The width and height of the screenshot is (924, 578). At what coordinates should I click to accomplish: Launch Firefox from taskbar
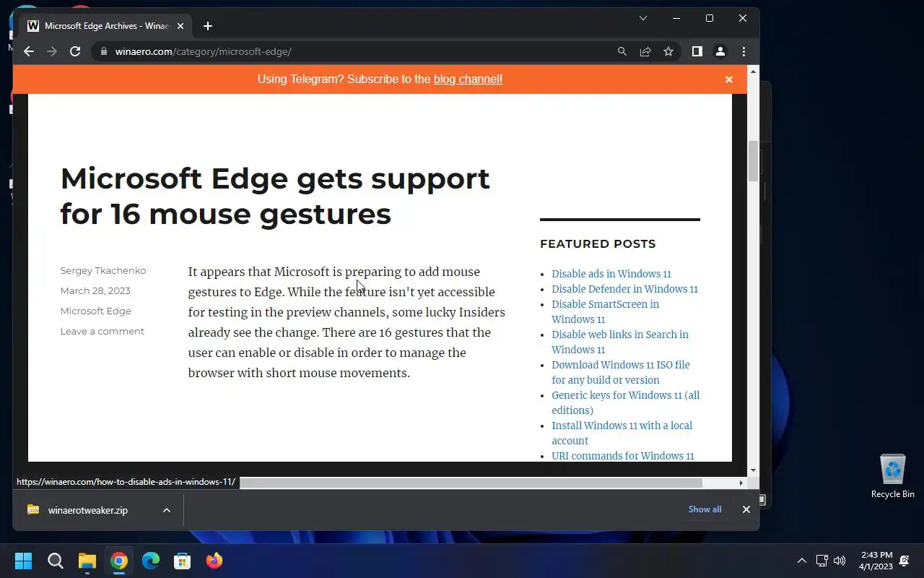click(x=214, y=561)
